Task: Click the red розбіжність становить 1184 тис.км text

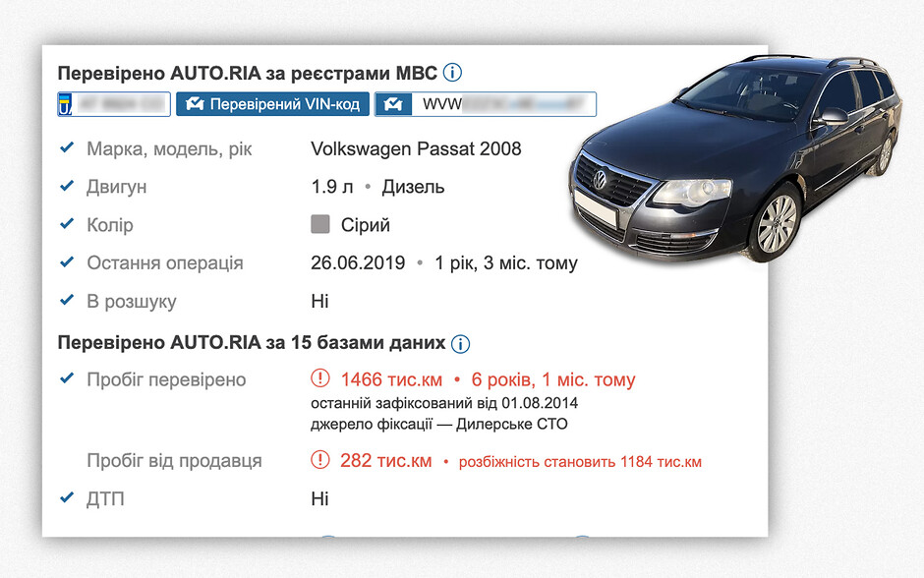Action: 580,461
